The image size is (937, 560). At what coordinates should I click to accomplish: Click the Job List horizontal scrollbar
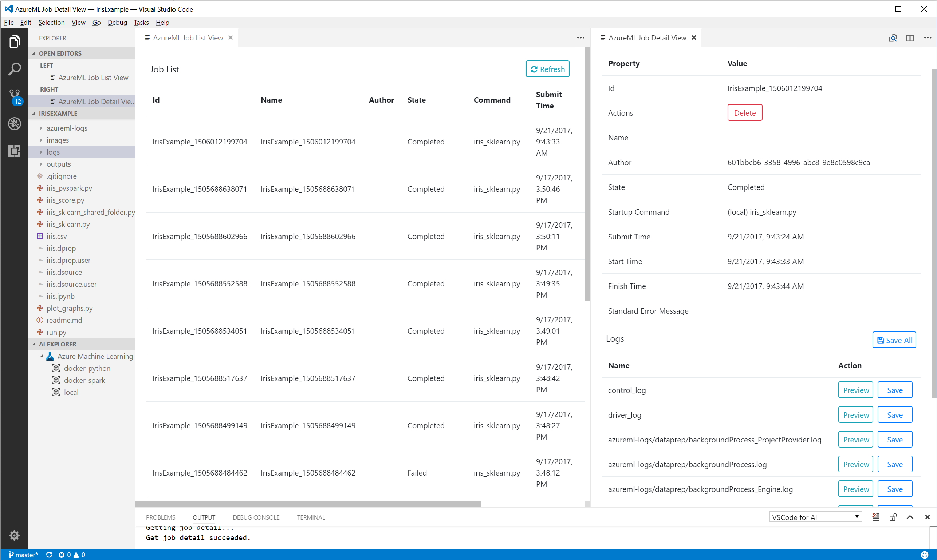tap(308, 504)
